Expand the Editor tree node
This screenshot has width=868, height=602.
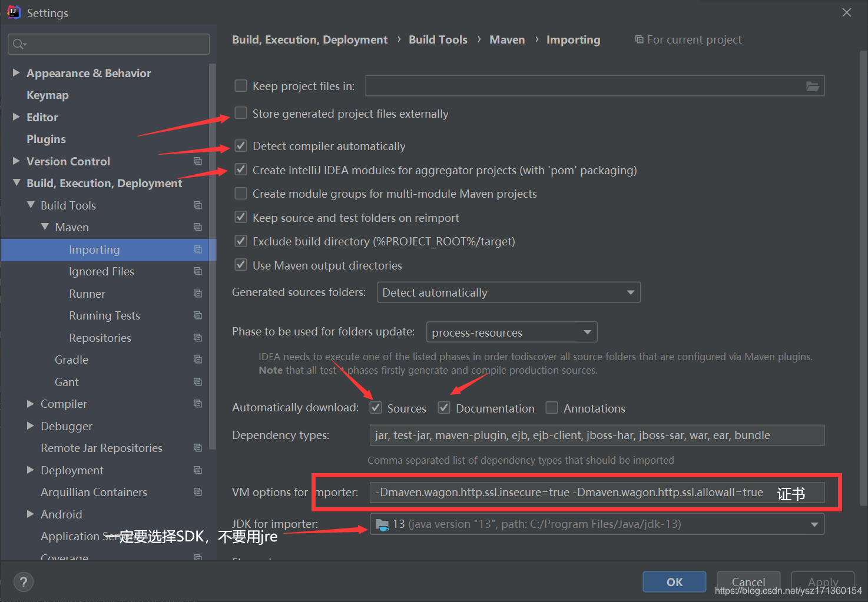point(16,117)
